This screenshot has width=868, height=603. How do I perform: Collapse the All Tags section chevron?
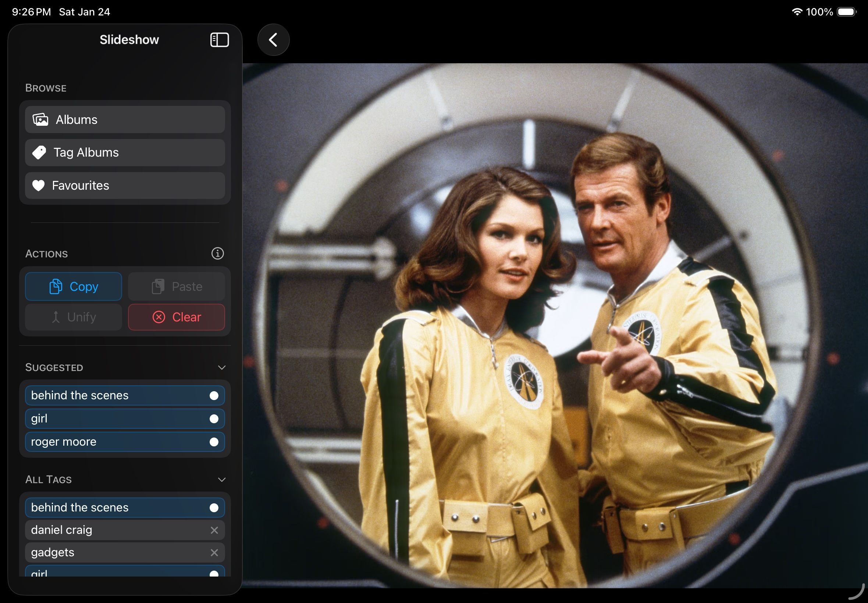click(x=222, y=479)
